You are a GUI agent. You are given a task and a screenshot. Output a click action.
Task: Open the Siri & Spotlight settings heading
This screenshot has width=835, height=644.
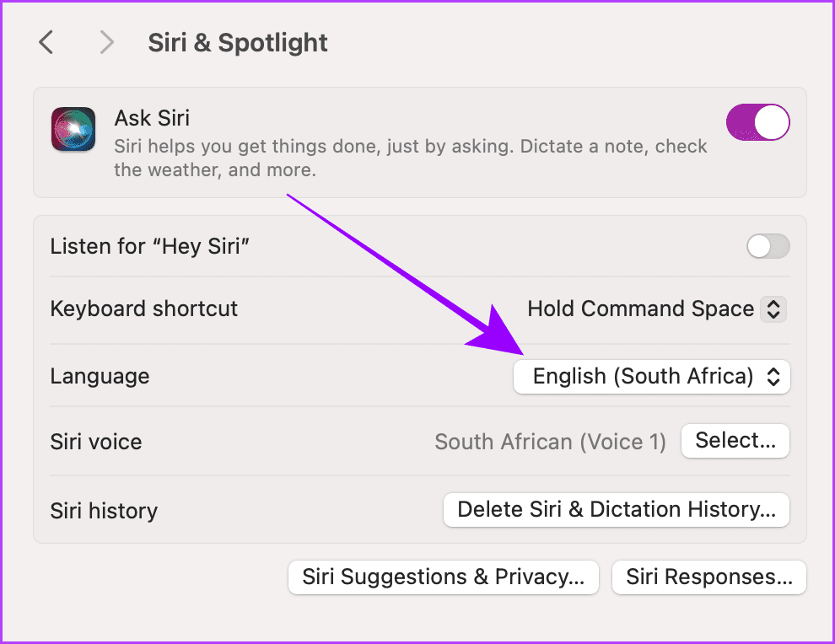pos(237,42)
